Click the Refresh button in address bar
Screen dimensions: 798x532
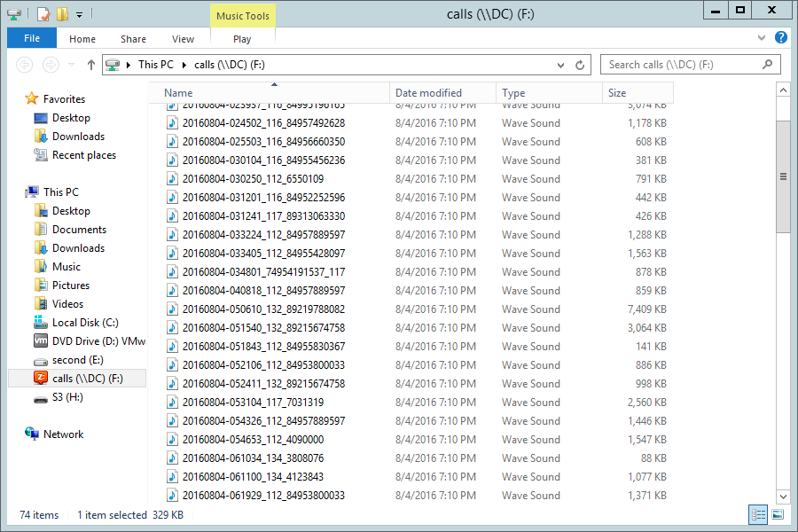(x=581, y=65)
